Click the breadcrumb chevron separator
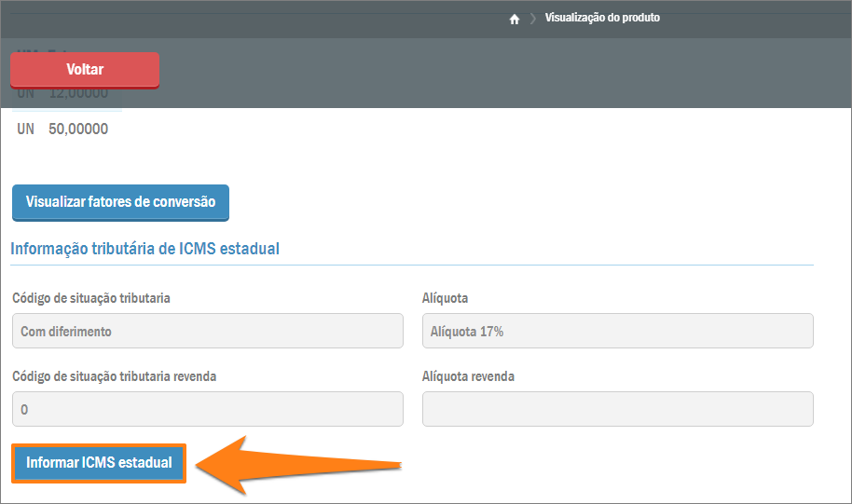 click(x=533, y=19)
